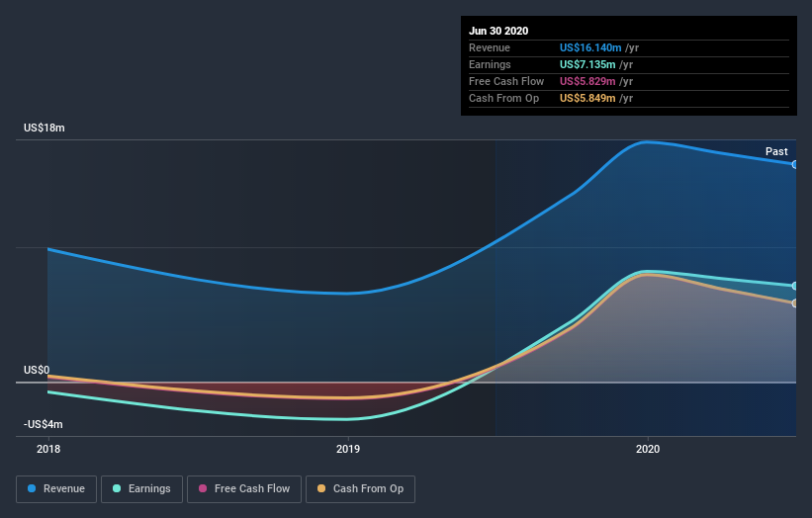This screenshot has width=812, height=518.
Task: Click the Past label on chart
Action: 776,151
